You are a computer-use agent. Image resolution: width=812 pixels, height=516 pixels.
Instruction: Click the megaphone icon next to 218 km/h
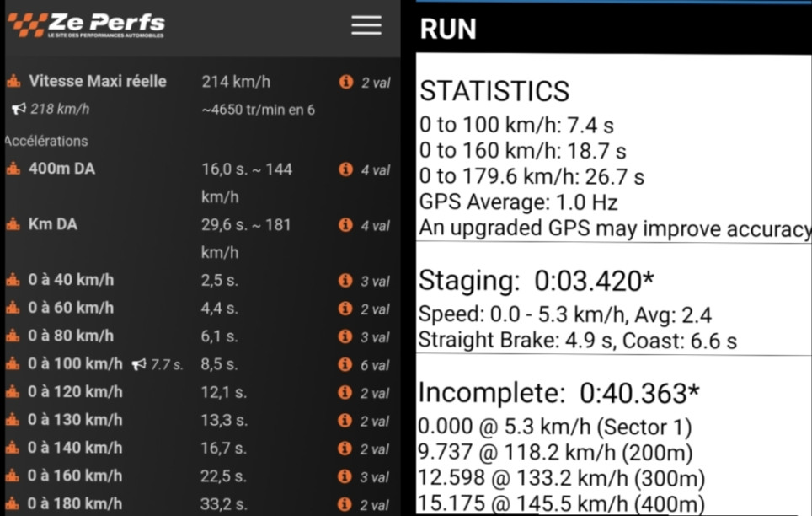tap(19, 109)
